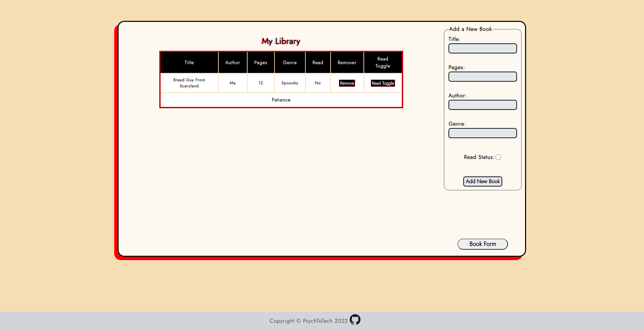644x329 pixels.
Task: Click the Read column header
Action: click(x=317, y=63)
